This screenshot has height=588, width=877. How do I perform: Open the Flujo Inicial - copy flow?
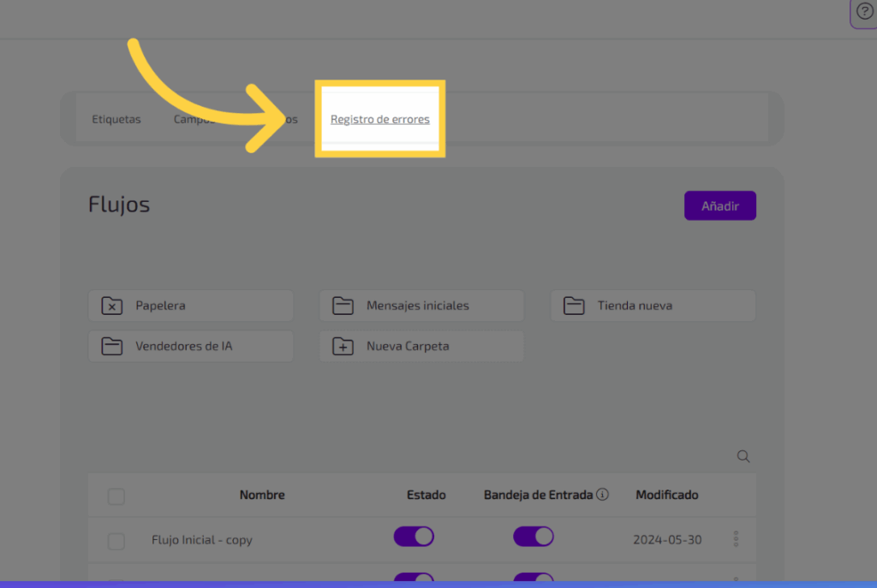202,540
